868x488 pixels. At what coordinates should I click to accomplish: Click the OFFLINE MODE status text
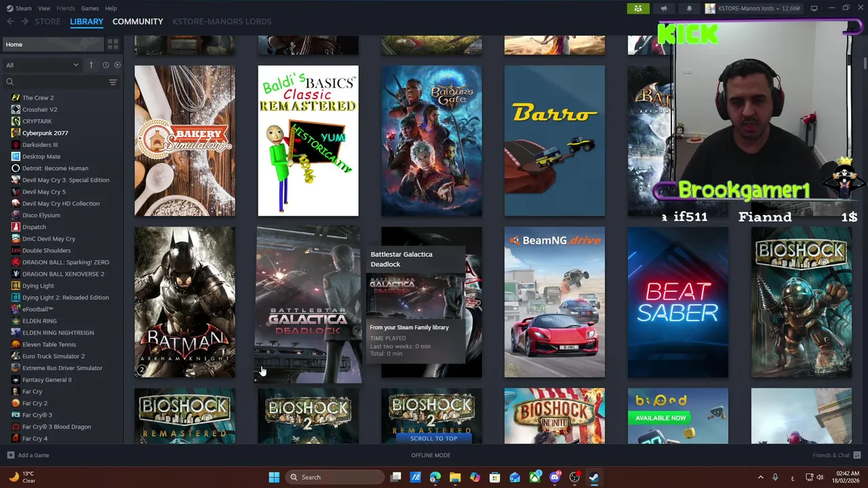(431, 455)
